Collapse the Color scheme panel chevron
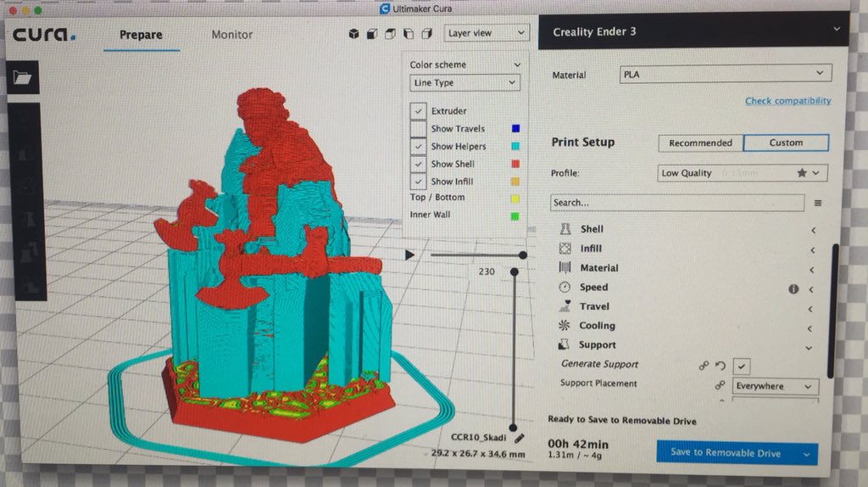 point(516,64)
